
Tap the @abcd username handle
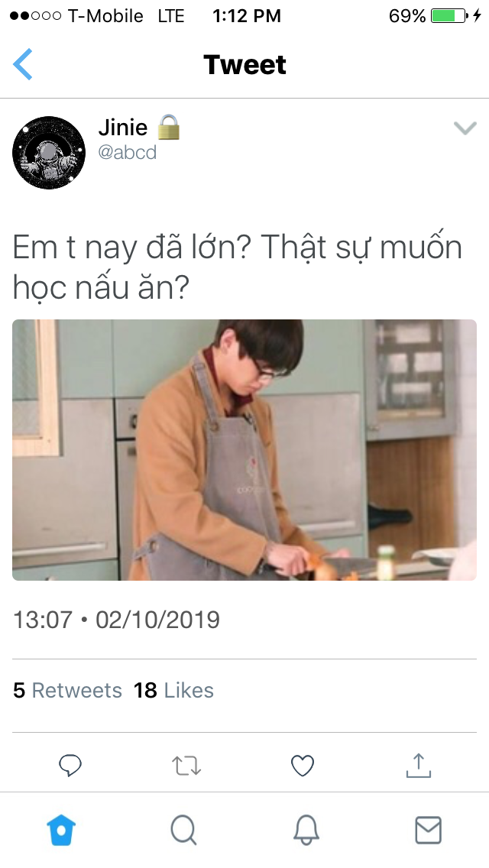pyautogui.click(x=128, y=152)
